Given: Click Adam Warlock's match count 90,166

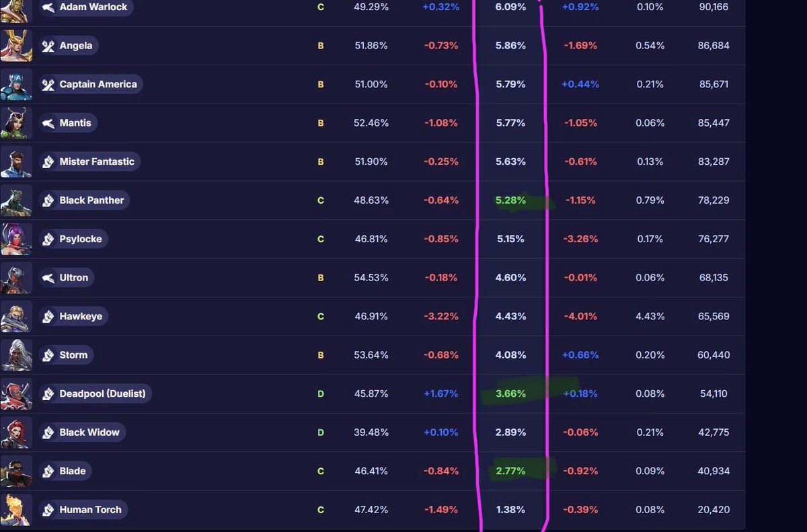Looking at the screenshot, I should tap(713, 7).
